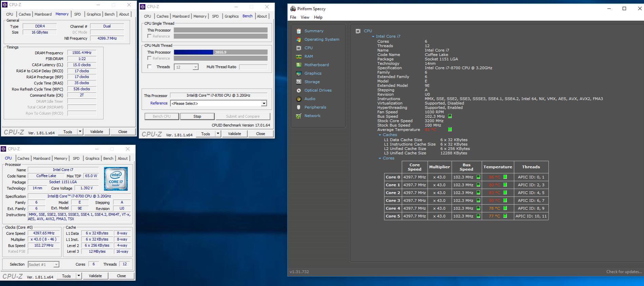Enable Reference checkbox under CPU Multi Thread
Image resolution: width=644 pixels, height=286 pixels.
[149, 58]
